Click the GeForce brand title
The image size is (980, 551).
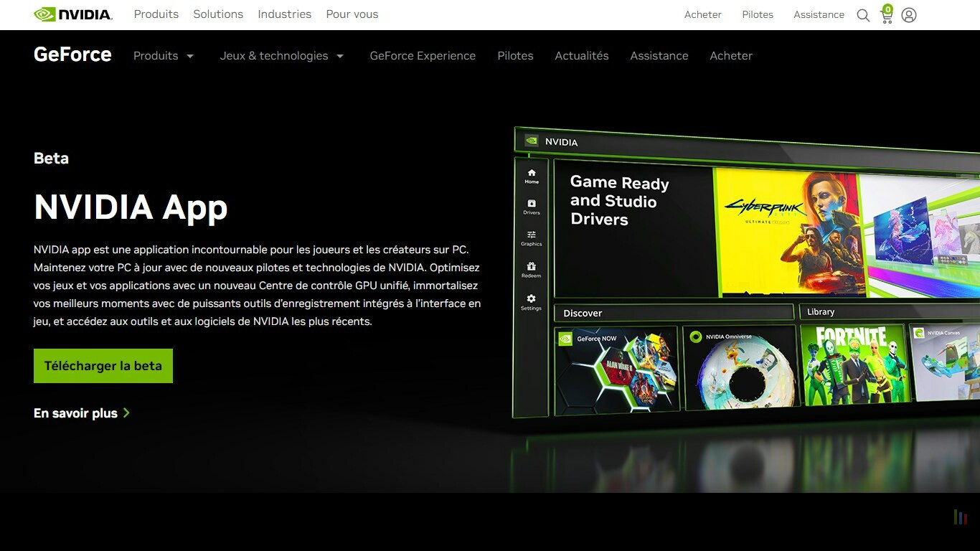point(72,55)
